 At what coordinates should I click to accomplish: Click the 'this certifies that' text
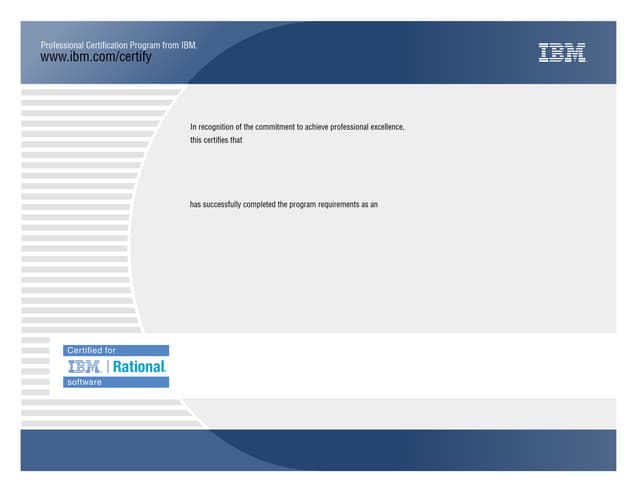coord(217,141)
